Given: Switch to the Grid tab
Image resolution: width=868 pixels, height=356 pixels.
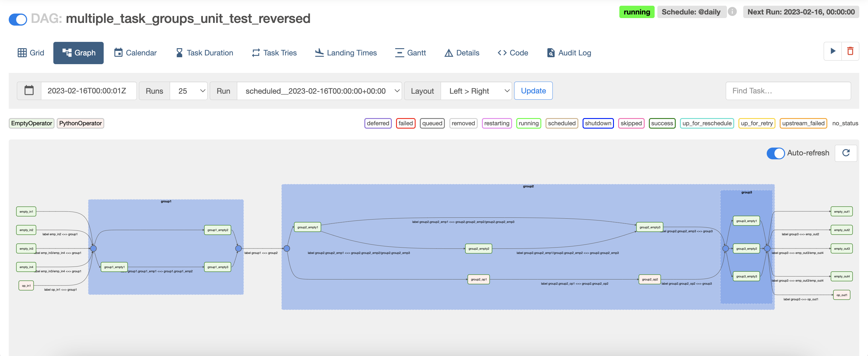Looking at the screenshot, I should tap(31, 53).
